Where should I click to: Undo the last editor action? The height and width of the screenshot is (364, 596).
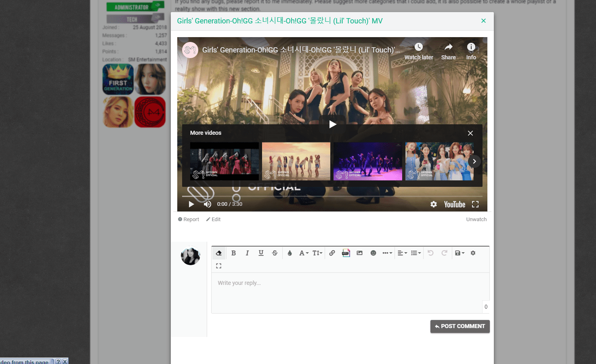430,253
